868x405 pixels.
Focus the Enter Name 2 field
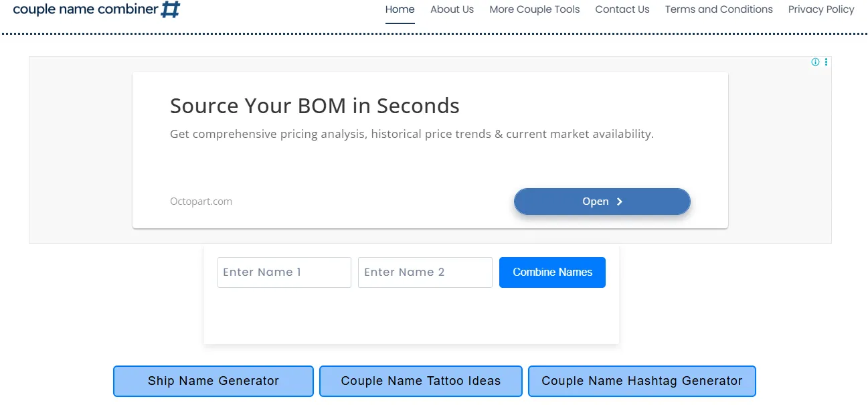coord(425,272)
